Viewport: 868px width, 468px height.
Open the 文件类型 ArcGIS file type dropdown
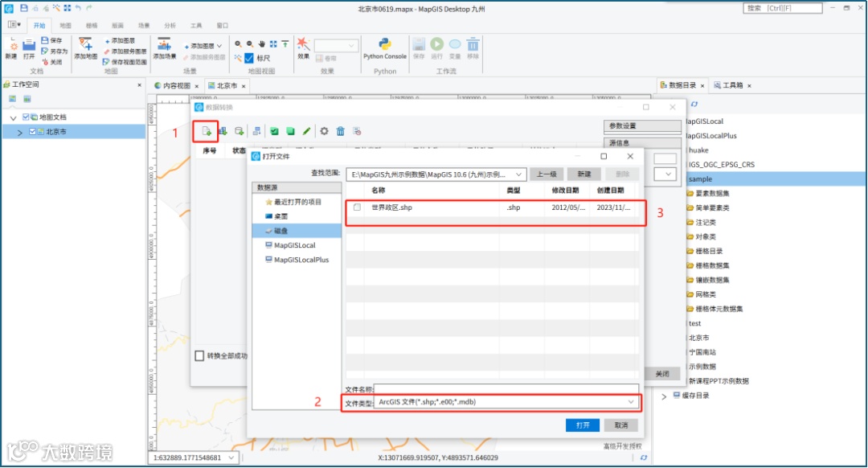631,402
